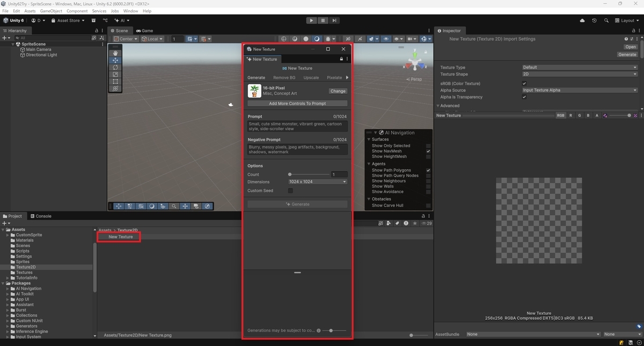Switch to the Game tab

point(144,31)
